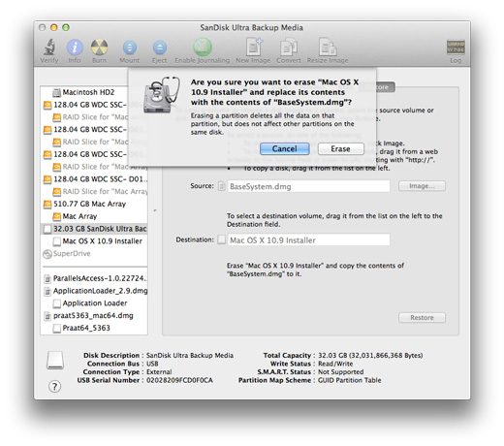Click Cancel in the erase dialog
Viewport: 504px width, 446px height.
pyautogui.click(x=284, y=148)
